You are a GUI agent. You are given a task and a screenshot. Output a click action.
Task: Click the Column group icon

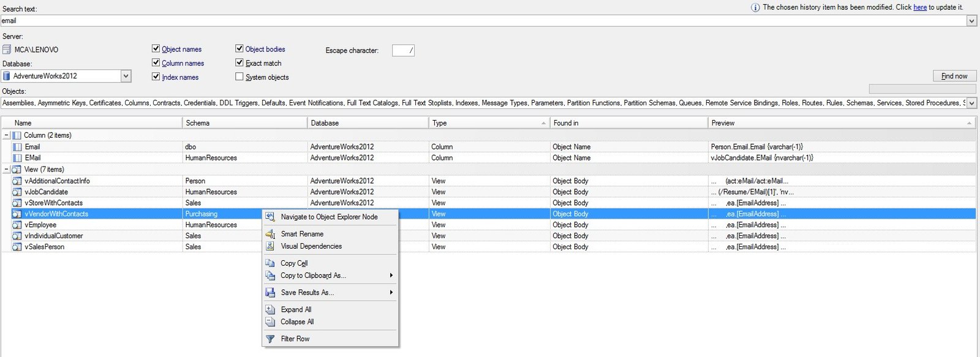coord(17,135)
